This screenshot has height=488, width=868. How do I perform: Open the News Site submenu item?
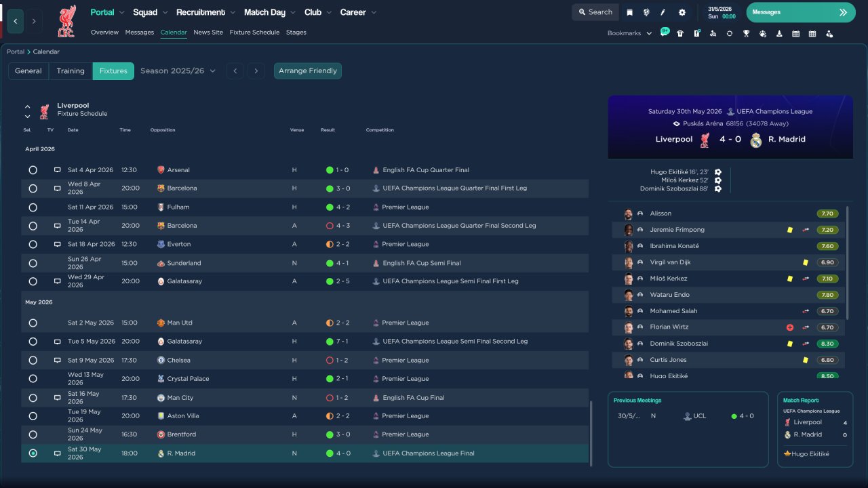(208, 33)
